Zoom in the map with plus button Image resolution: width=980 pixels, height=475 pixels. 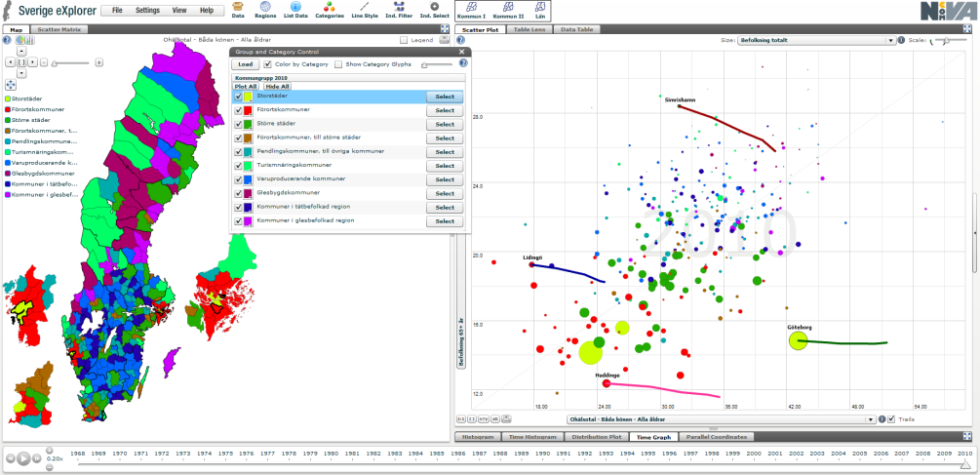(98, 62)
